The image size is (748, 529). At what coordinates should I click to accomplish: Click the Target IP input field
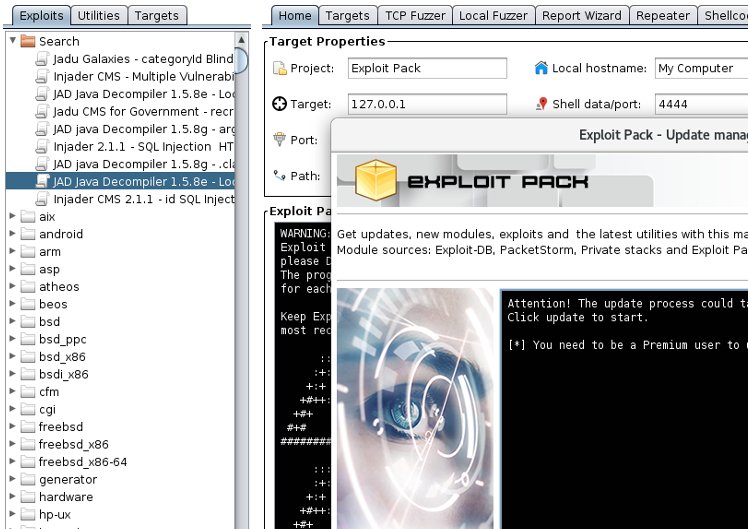coord(427,104)
